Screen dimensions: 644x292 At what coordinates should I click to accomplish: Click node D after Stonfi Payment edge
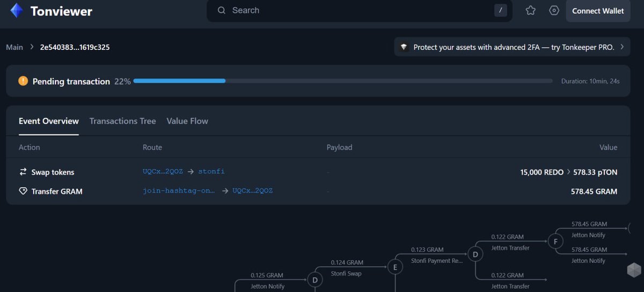tap(475, 254)
